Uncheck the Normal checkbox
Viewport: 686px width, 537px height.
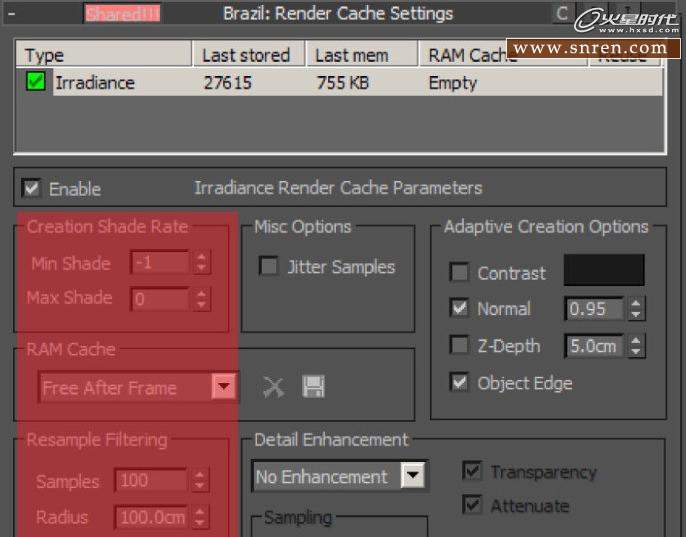[x=459, y=308]
